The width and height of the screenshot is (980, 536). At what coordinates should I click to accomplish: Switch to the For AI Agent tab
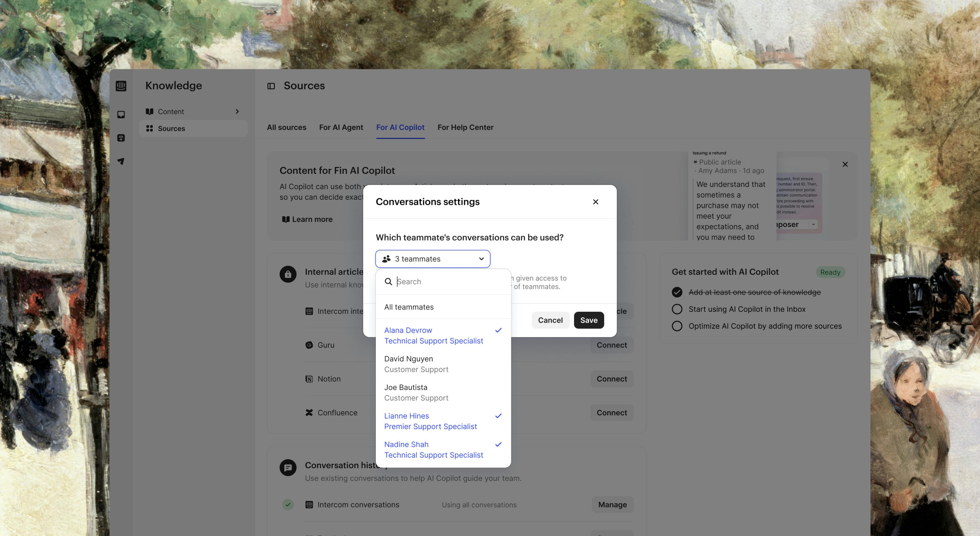(341, 127)
